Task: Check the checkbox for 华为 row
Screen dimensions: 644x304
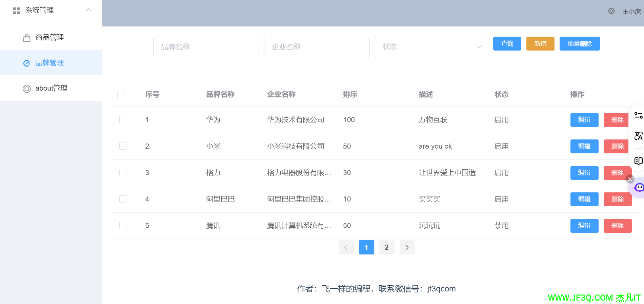Action: (x=123, y=120)
